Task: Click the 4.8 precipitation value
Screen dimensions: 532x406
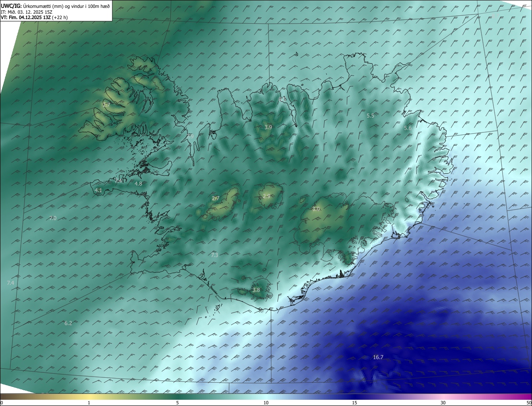Action: click(x=138, y=183)
